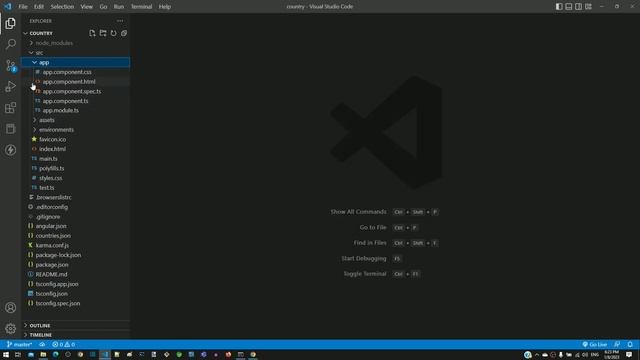Open the Extensions view

click(x=11, y=108)
